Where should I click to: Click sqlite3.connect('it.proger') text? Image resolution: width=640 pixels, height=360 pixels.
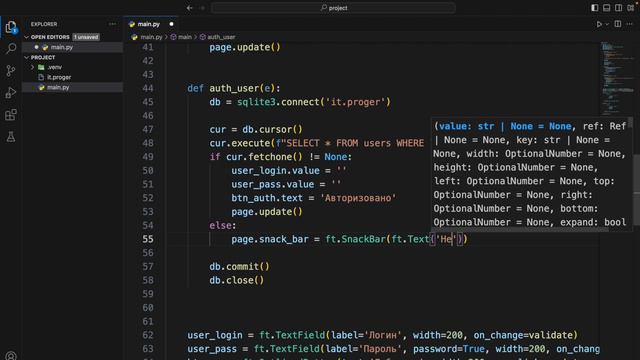pos(313,102)
